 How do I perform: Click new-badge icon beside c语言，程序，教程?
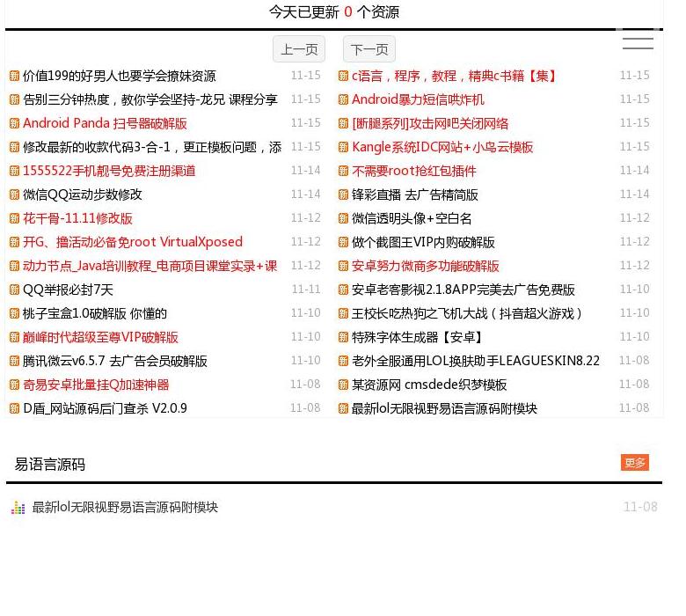coord(343,77)
